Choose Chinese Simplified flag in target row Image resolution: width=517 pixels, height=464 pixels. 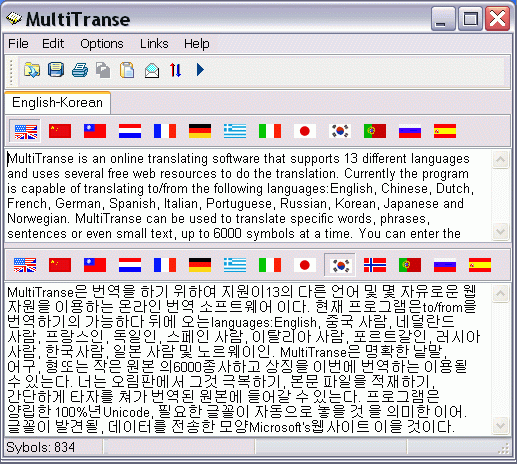pyautogui.click(x=60, y=265)
